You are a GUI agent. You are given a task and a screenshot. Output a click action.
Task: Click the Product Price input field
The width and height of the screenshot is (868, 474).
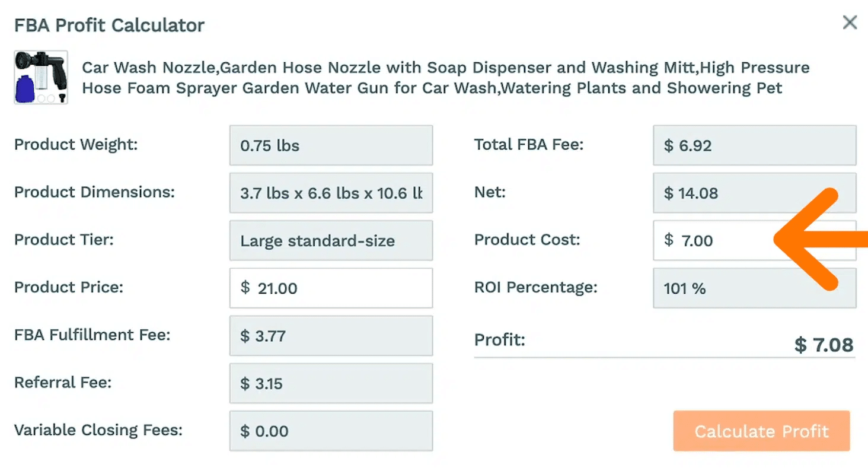(x=331, y=288)
